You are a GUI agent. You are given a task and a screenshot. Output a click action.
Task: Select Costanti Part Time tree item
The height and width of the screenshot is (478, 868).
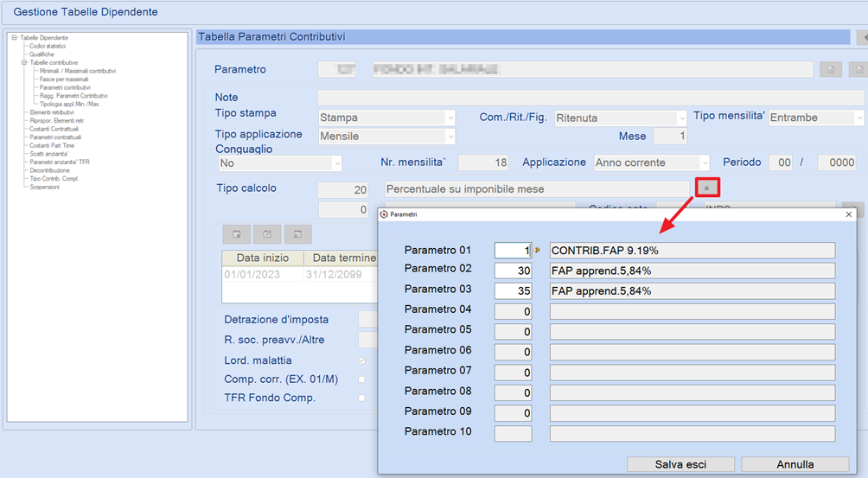point(52,145)
